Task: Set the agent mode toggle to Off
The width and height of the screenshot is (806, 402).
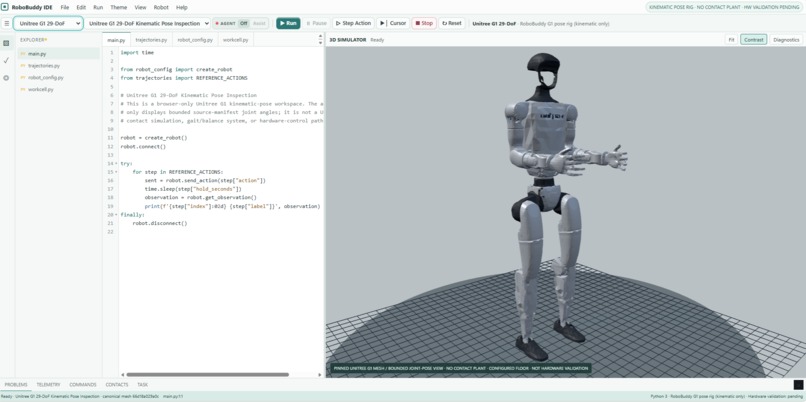Action: (x=243, y=24)
